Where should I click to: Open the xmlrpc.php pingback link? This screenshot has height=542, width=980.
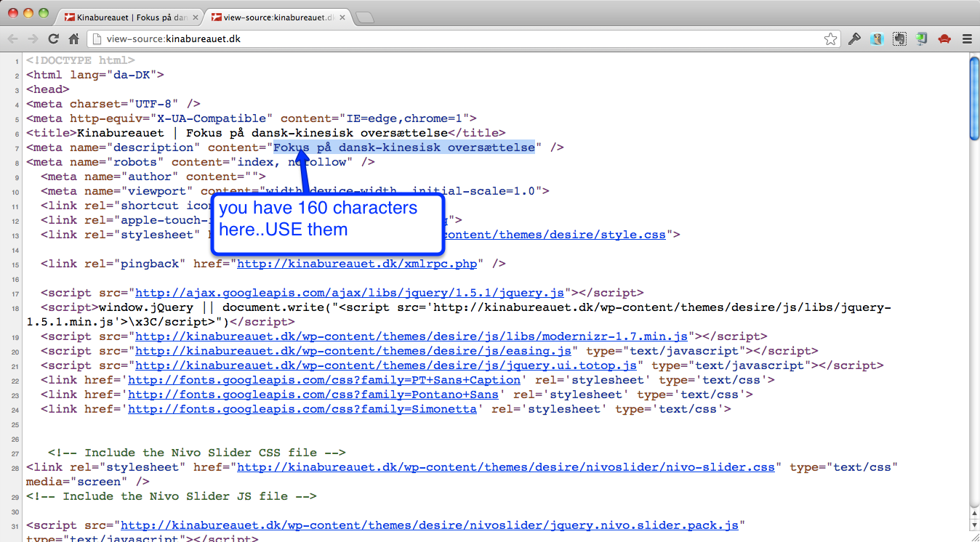357,264
